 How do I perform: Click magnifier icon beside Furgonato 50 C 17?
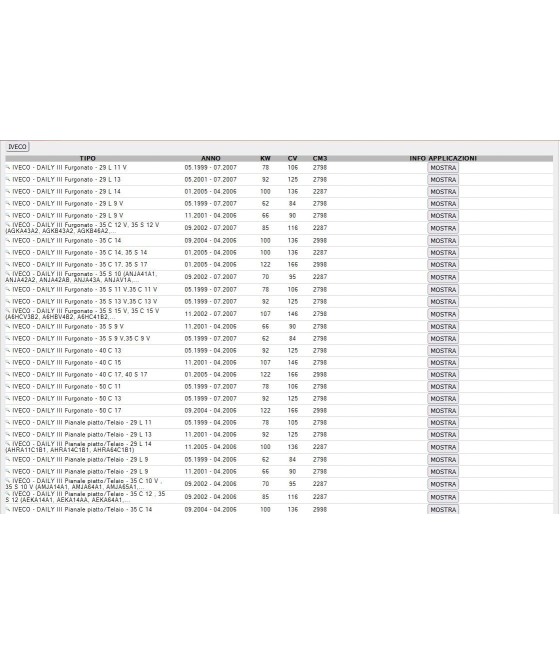tap(8, 410)
